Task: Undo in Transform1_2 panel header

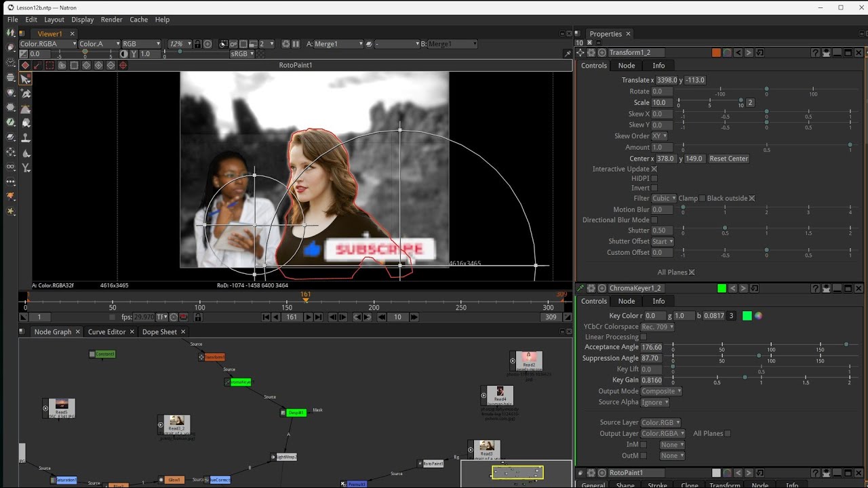Action: pos(738,52)
